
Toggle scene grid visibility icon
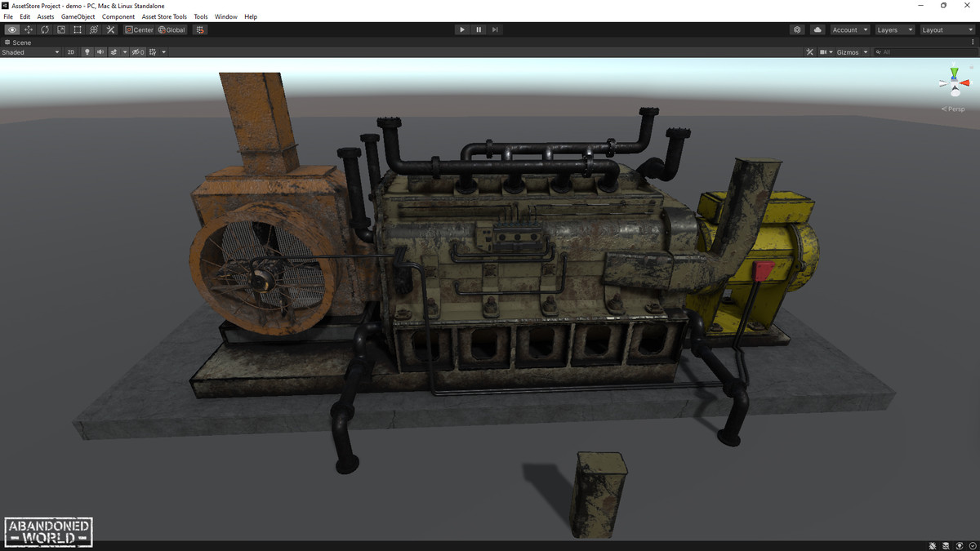pos(154,52)
